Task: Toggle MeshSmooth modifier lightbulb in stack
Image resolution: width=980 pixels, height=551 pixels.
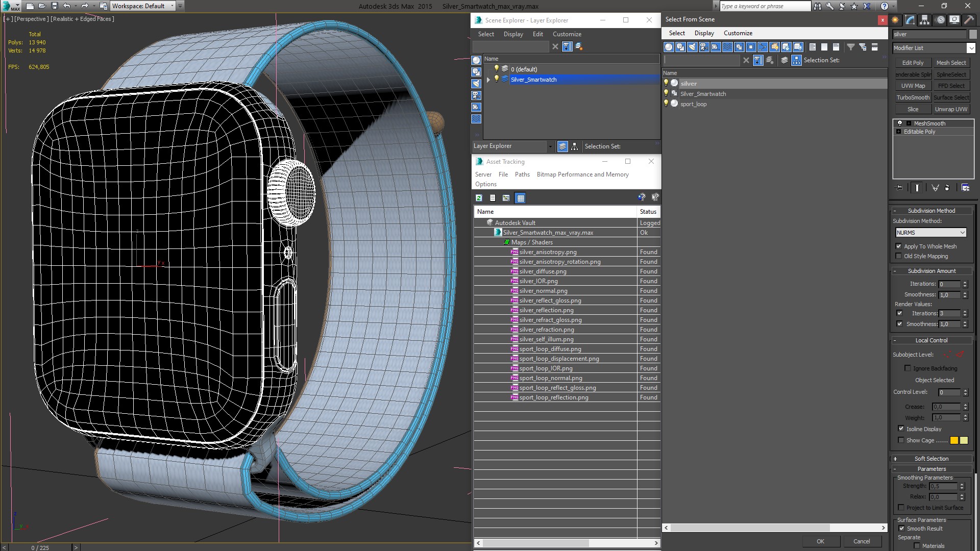Action: (x=900, y=123)
